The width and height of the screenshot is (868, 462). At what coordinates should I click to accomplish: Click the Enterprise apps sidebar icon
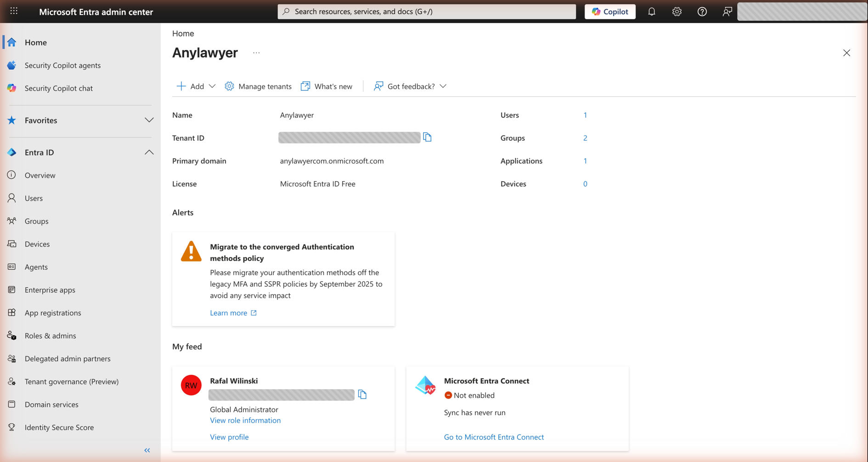tap(12, 289)
